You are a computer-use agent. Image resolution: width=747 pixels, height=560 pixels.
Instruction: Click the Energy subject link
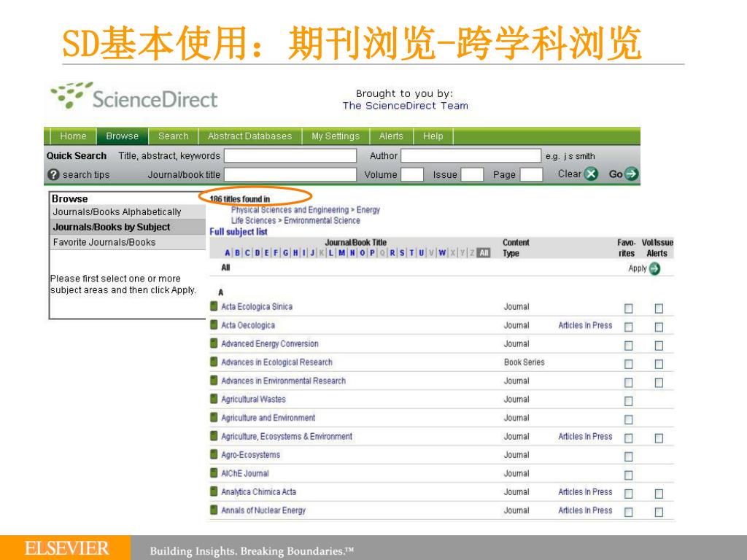click(x=368, y=210)
